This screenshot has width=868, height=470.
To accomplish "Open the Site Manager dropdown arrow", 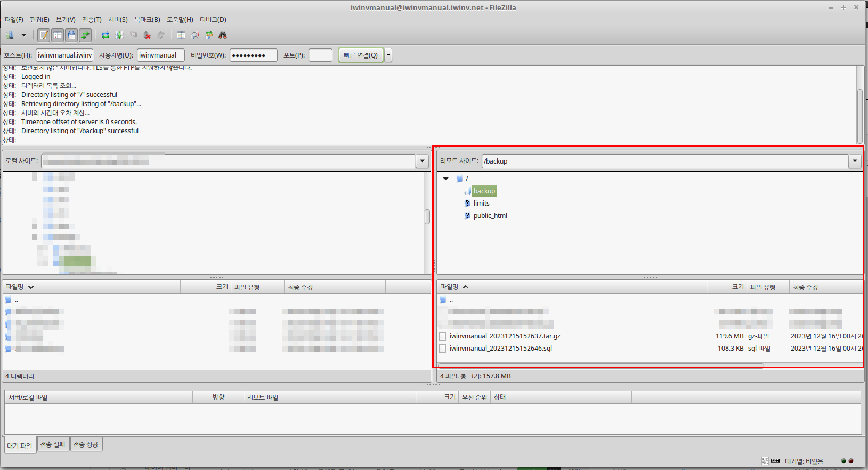I will (x=23, y=35).
